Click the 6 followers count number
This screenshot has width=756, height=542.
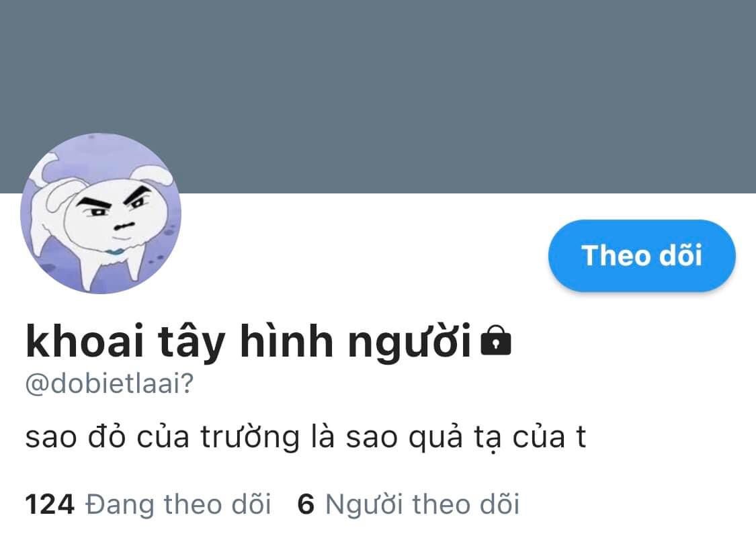(x=306, y=504)
